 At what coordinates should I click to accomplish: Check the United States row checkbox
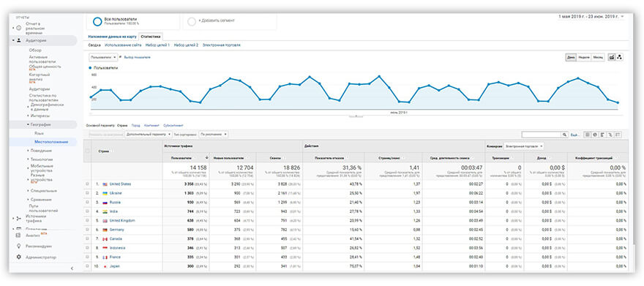87,184
